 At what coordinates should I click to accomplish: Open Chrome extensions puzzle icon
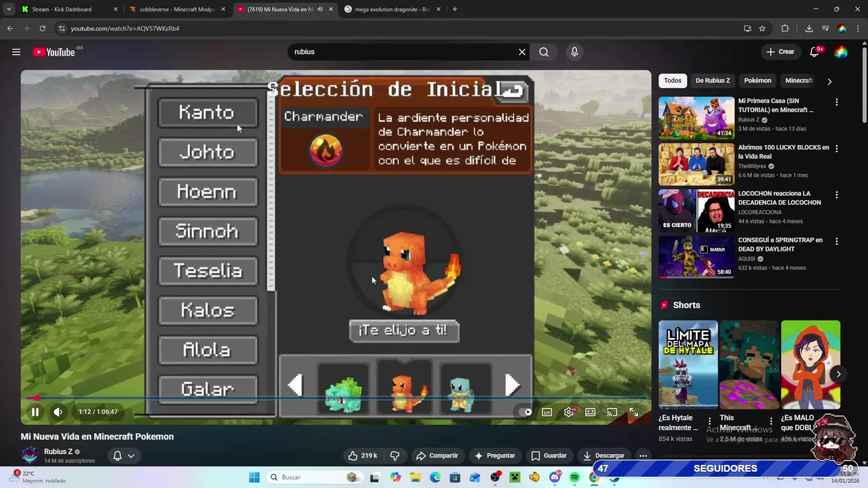click(785, 28)
